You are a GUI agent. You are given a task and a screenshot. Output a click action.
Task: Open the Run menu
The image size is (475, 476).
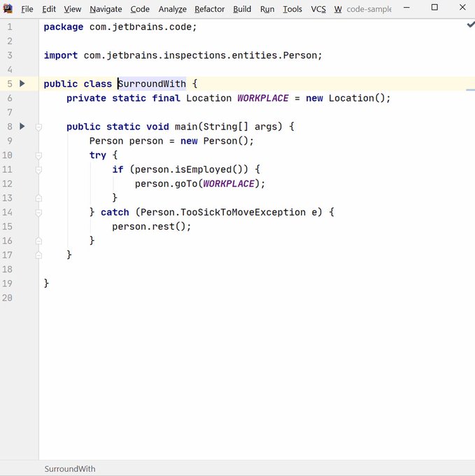click(267, 9)
